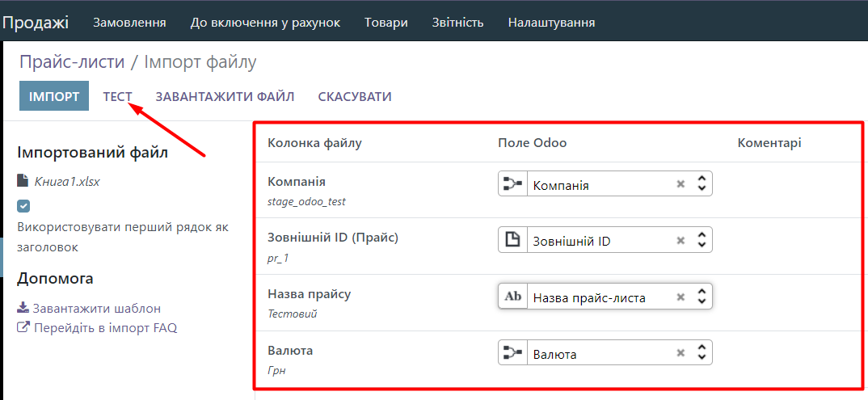Clear the Компанія field with x icon
The height and width of the screenshot is (400, 868).
[x=680, y=184]
